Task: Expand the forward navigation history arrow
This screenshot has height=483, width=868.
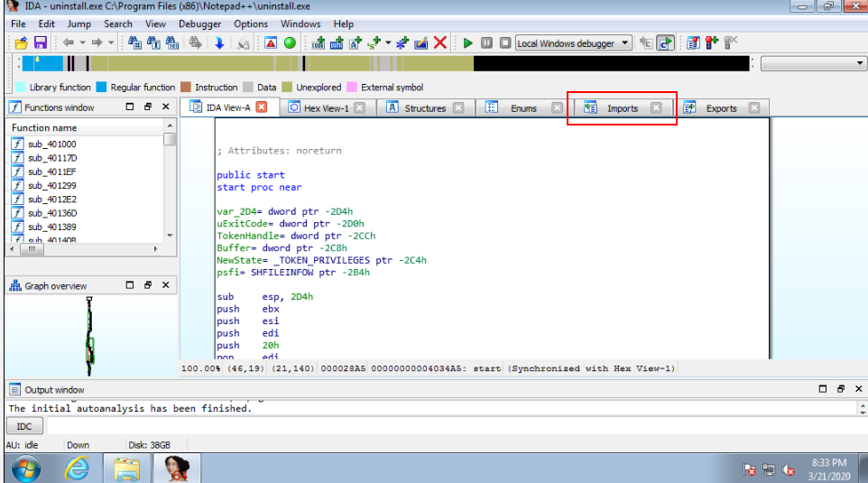Action: [x=111, y=42]
